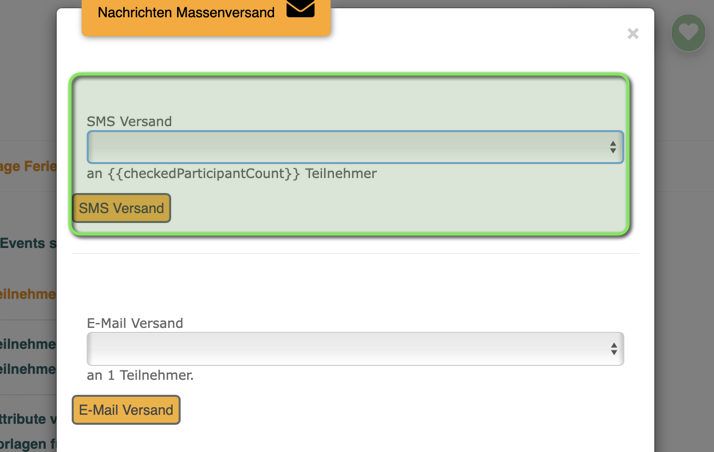This screenshot has width=714, height=452.
Task: Click the orange 'eilnehme' text behind dialog
Action: tap(28, 294)
